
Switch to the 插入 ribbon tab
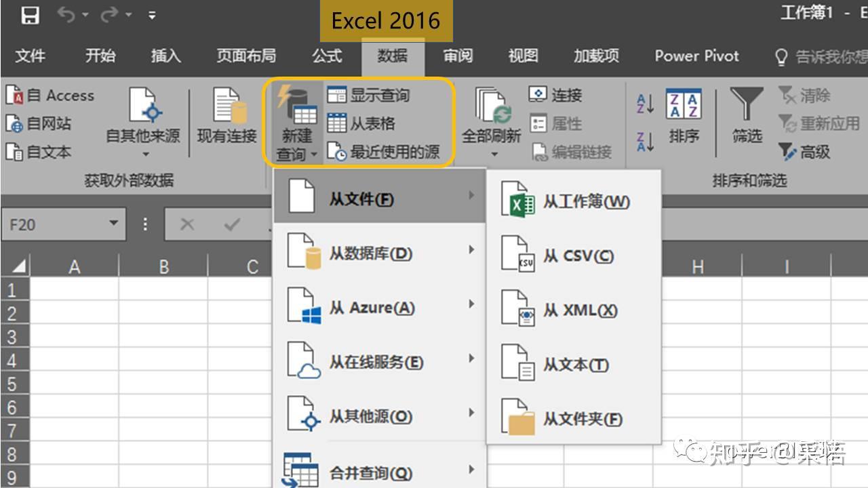(x=165, y=56)
